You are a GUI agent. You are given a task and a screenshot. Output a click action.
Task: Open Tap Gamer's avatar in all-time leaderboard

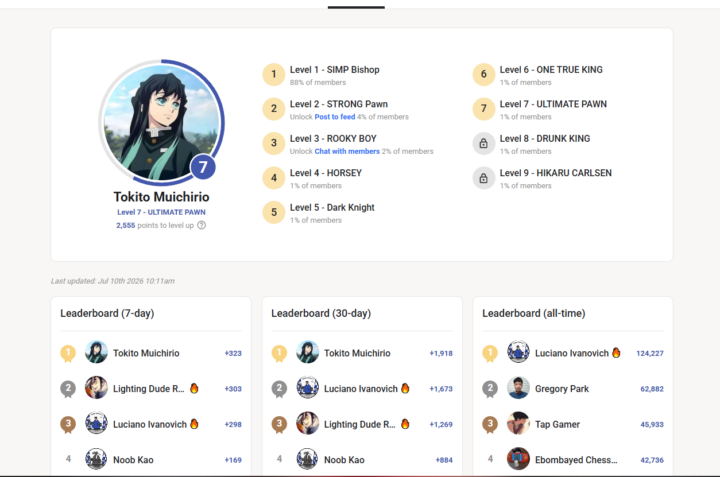pyautogui.click(x=518, y=423)
